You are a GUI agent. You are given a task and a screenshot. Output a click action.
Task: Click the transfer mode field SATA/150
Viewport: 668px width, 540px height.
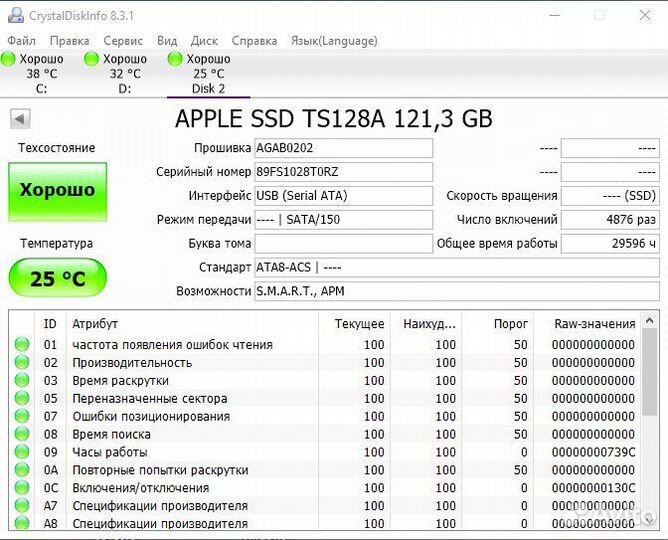(x=343, y=220)
